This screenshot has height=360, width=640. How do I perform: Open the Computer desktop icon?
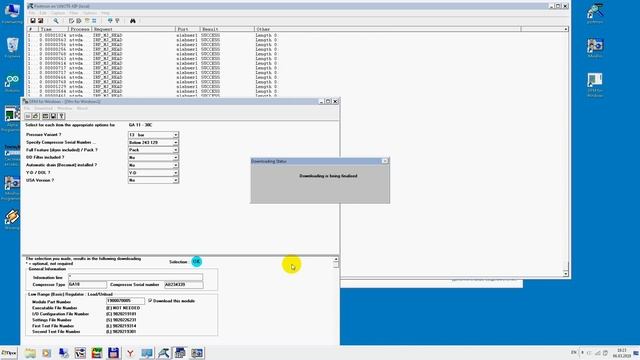tap(12, 13)
